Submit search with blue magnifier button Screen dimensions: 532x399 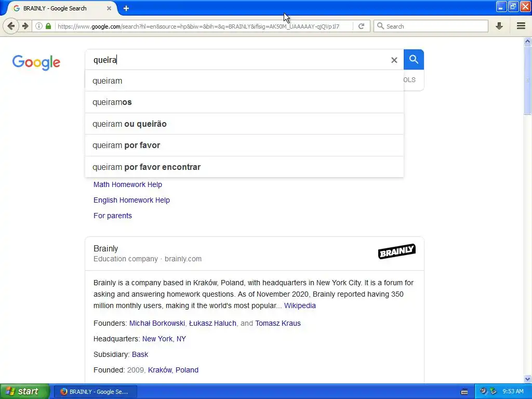(414, 59)
